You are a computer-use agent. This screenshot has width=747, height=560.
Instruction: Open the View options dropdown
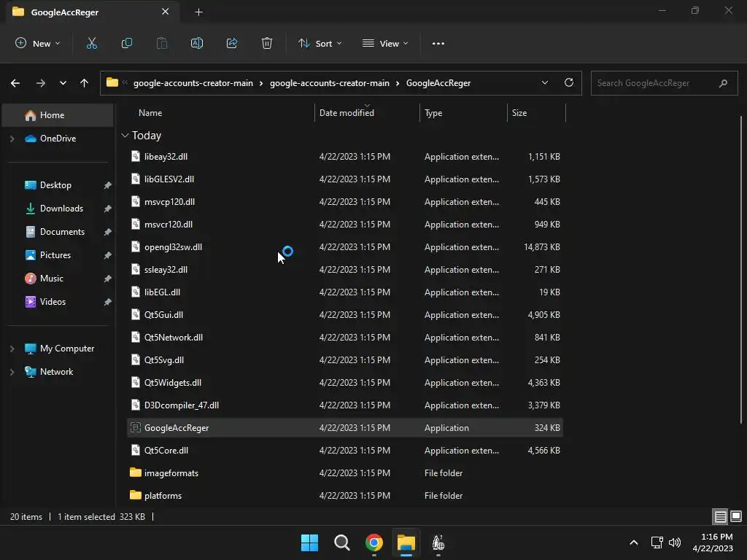(385, 43)
